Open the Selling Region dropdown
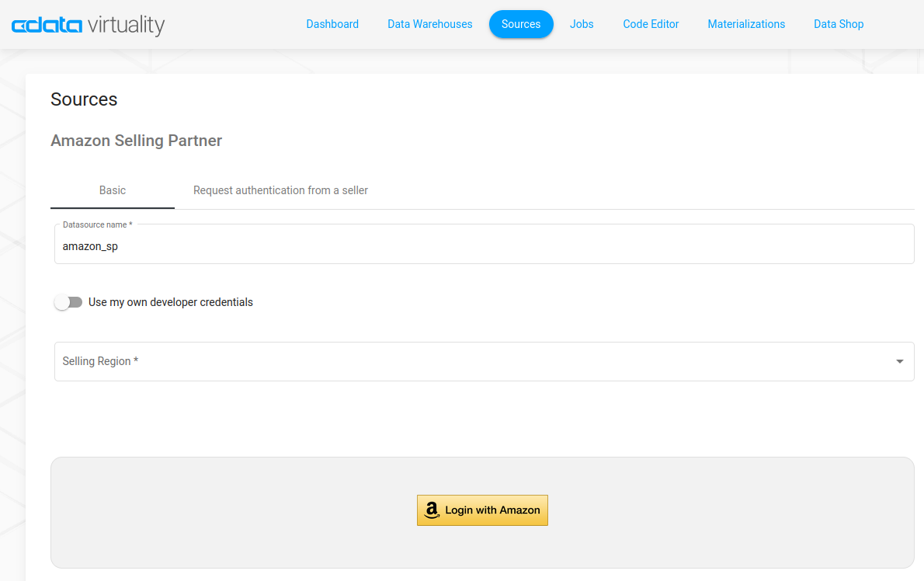924x581 pixels. (x=483, y=361)
